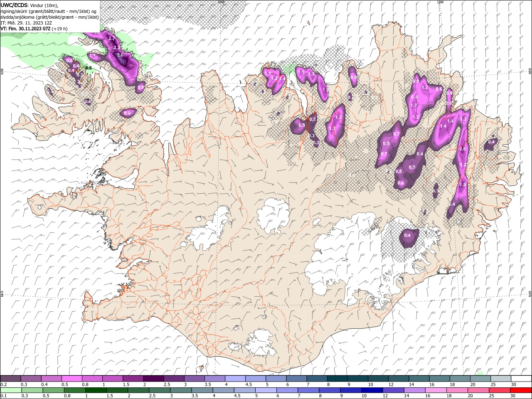
Task: Select the lower blue swatch labeled 8
Action: click(x=330, y=390)
